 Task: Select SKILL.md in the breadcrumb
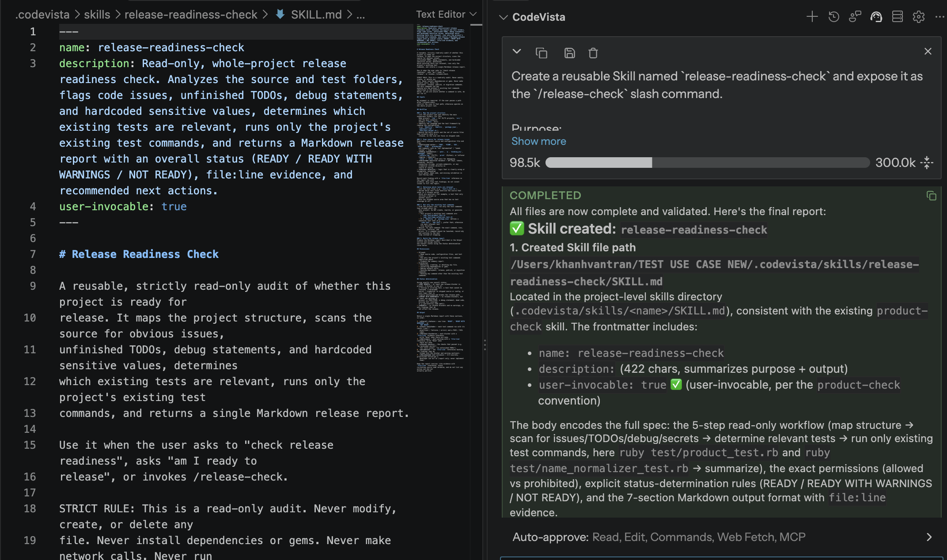[316, 15]
